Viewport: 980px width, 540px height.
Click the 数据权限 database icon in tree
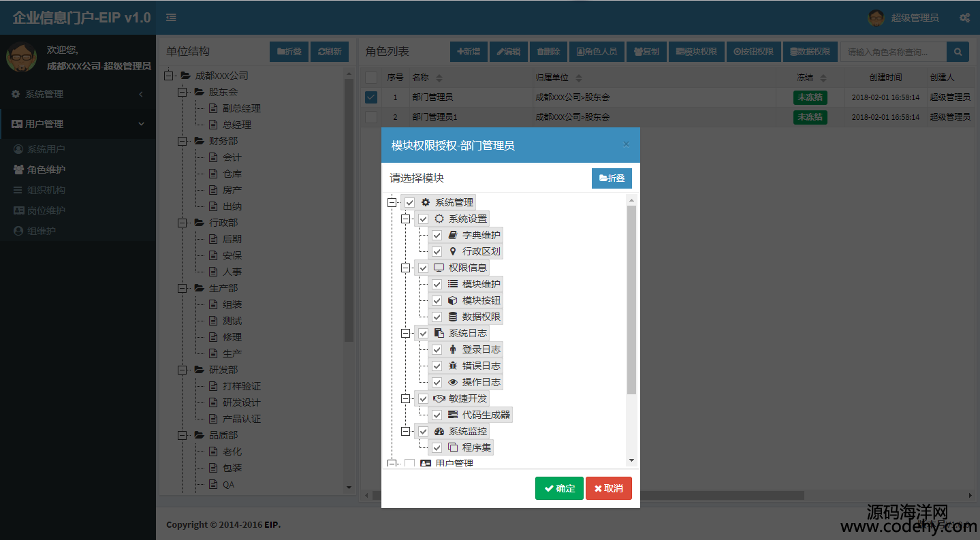453,317
